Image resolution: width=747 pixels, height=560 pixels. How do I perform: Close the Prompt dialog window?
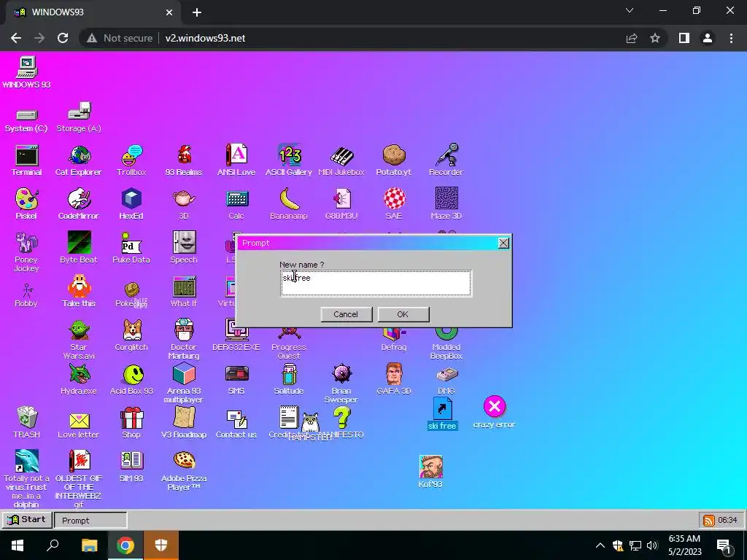(x=503, y=244)
